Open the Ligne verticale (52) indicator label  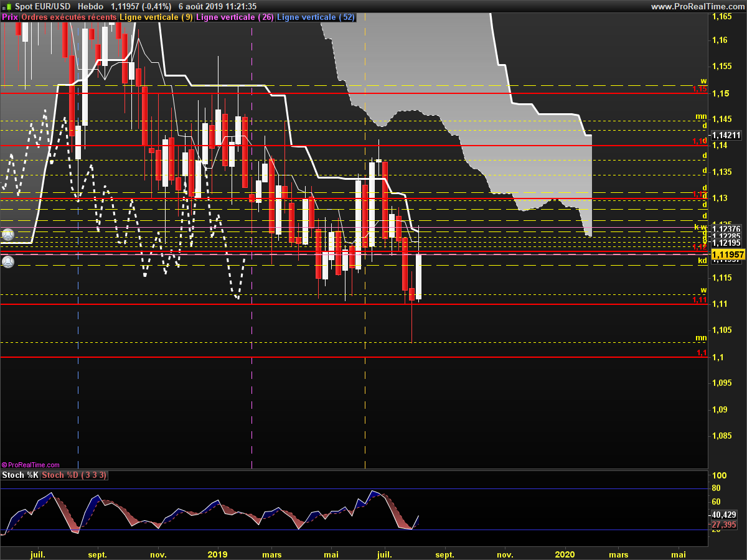(316, 17)
